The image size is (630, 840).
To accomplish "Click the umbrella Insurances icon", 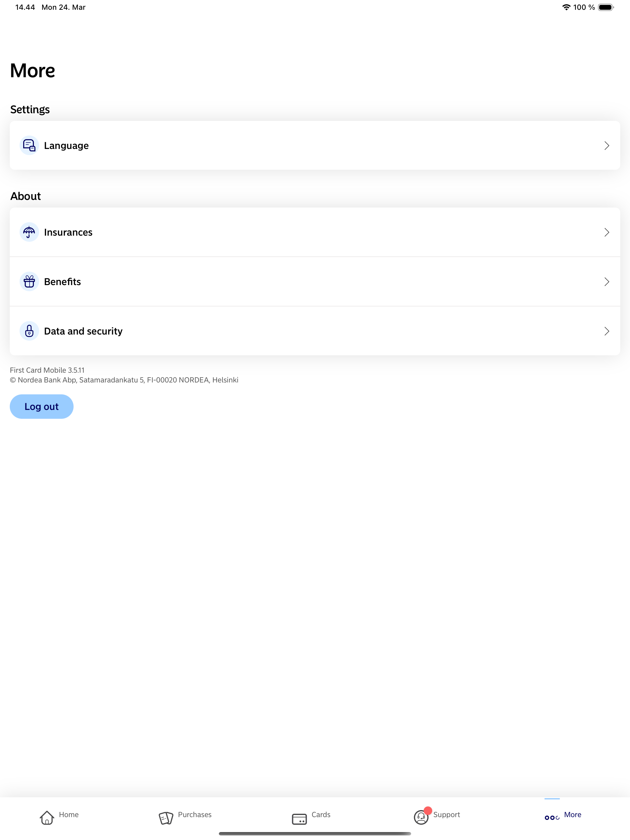I will pos(29,232).
